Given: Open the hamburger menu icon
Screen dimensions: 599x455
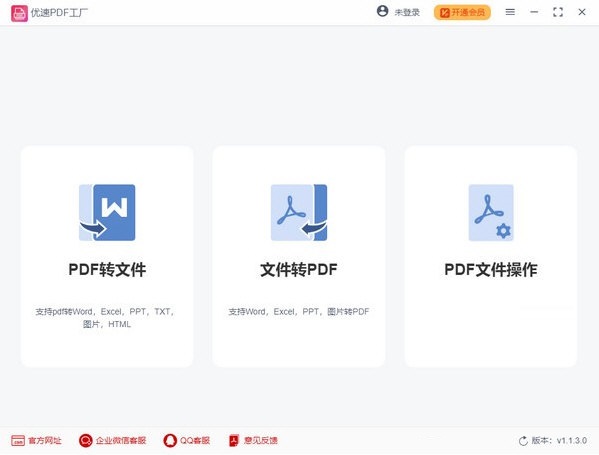Looking at the screenshot, I should click(510, 12).
